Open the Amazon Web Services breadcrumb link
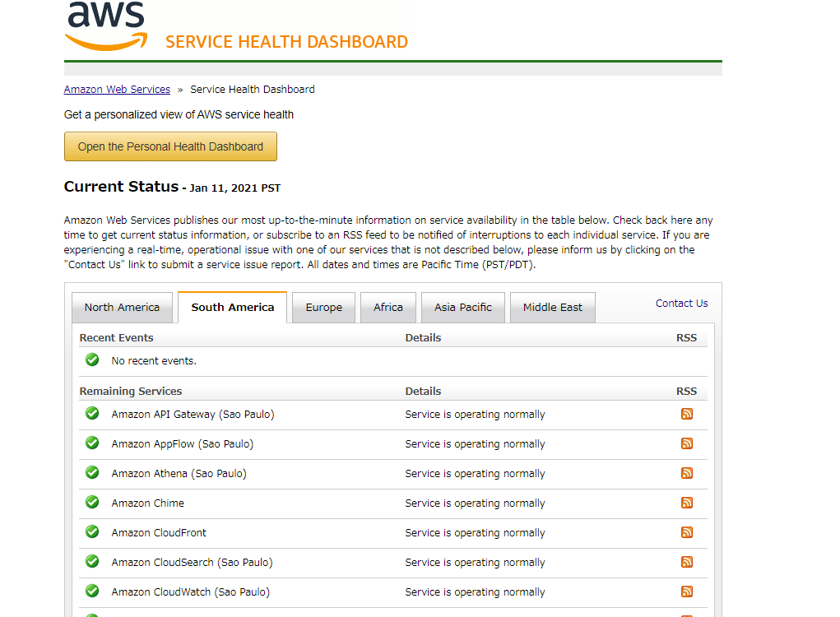Image resolution: width=840 pixels, height=617 pixels. (x=116, y=89)
